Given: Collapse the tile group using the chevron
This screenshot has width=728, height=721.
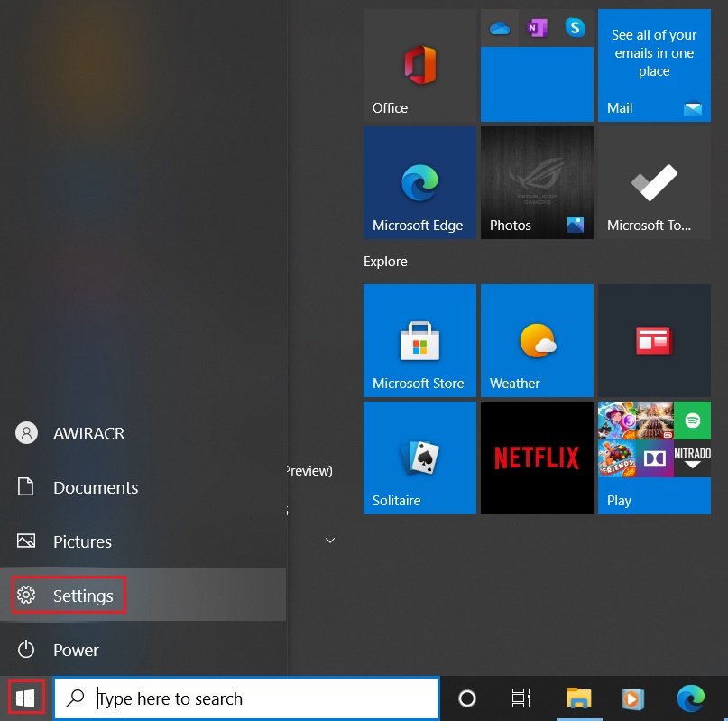Looking at the screenshot, I should pyautogui.click(x=329, y=540).
